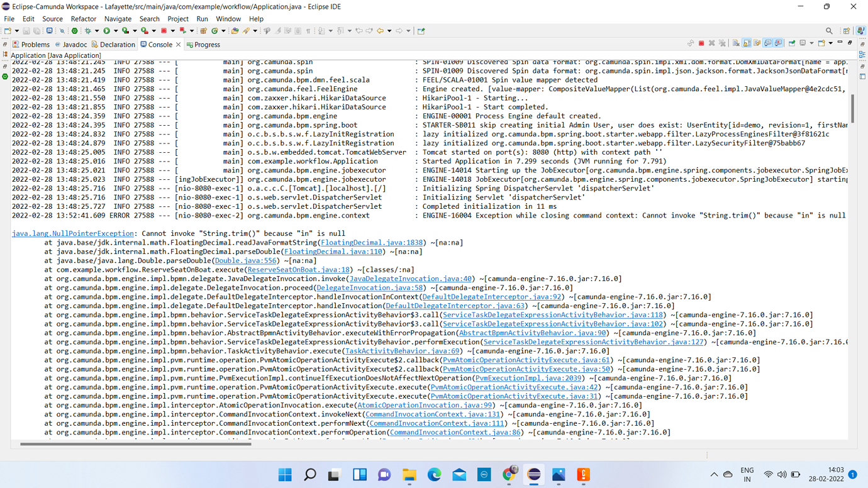Open the Window menu

tap(228, 19)
